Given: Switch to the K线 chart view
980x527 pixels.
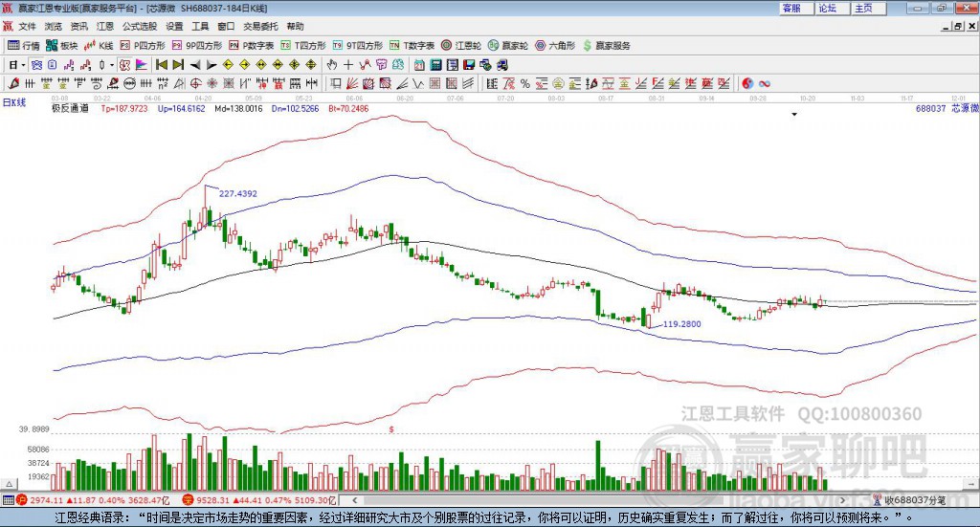Looking at the screenshot, I should pos(99,46).
